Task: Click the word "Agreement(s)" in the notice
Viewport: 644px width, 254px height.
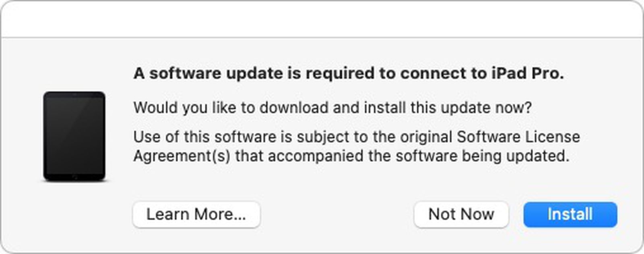Action: tap(182, 156)
